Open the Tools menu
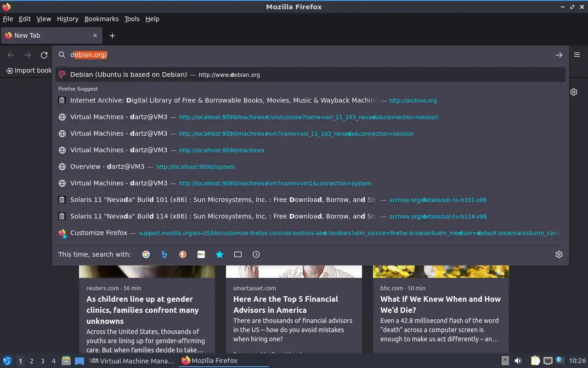The height and width of the screenshot is (368, 588). click(132, 19)
